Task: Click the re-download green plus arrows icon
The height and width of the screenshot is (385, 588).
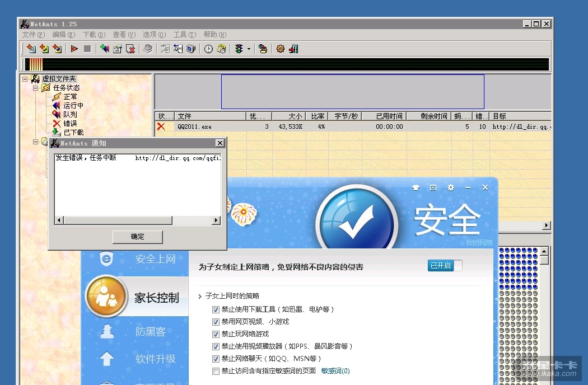Action: pyautogui.click(x=105, y=49)
